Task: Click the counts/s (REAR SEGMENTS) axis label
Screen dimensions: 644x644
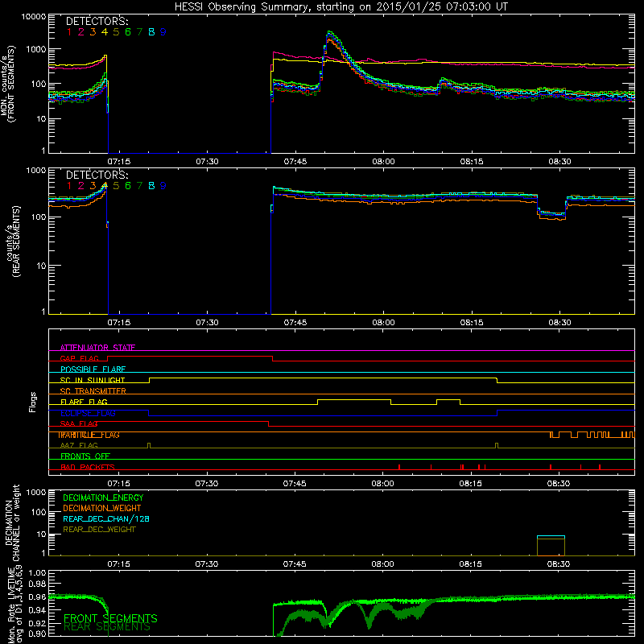Action: (x=13, y=242)
